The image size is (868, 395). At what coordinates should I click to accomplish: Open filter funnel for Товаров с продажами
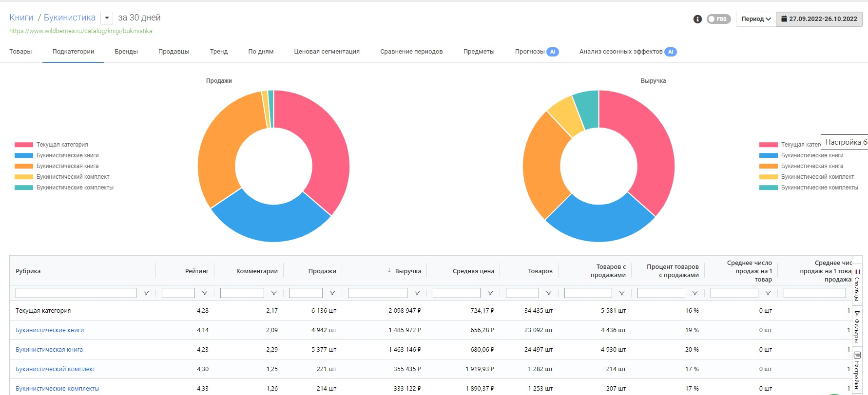pyautogui.click(x=621, y=293)
